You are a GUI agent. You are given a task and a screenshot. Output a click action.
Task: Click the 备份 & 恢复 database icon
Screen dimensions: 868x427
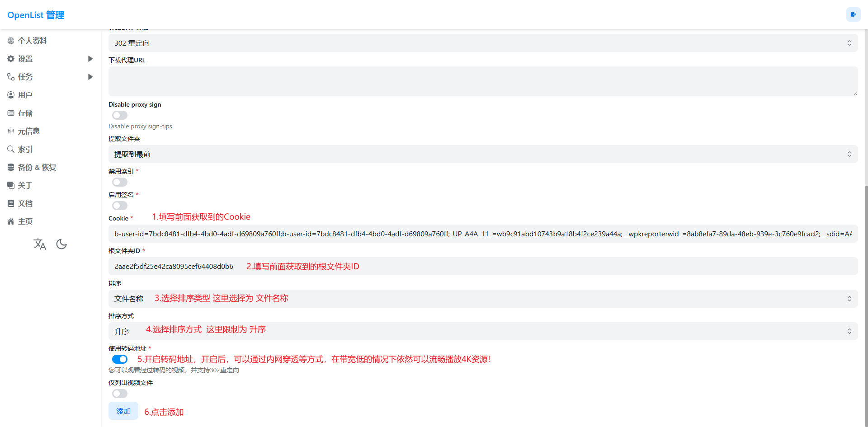(11, 167)
